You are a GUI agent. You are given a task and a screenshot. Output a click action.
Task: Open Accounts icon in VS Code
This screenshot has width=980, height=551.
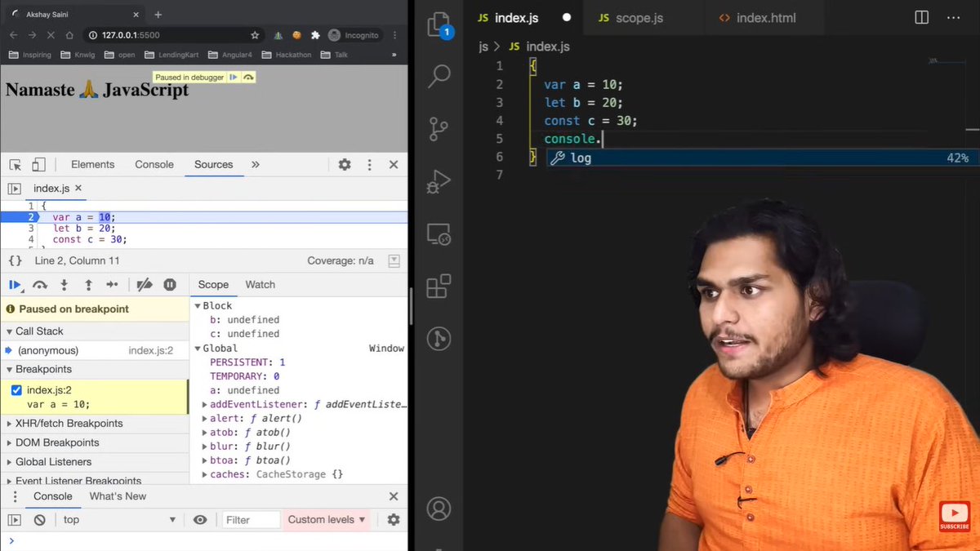point(439,509)
